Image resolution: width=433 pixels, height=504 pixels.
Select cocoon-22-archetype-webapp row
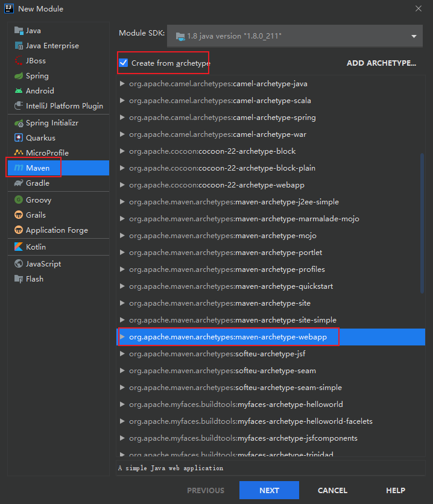271,185
